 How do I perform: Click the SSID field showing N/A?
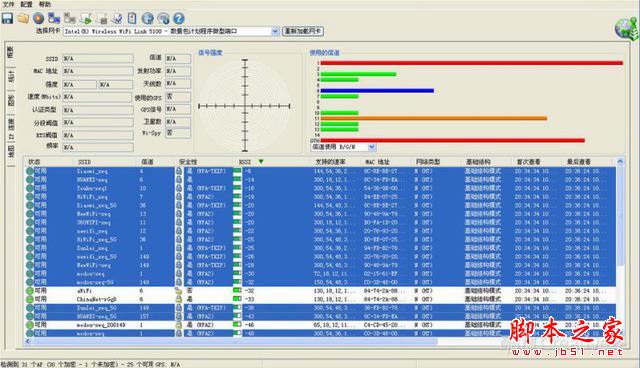pos(98,59)
